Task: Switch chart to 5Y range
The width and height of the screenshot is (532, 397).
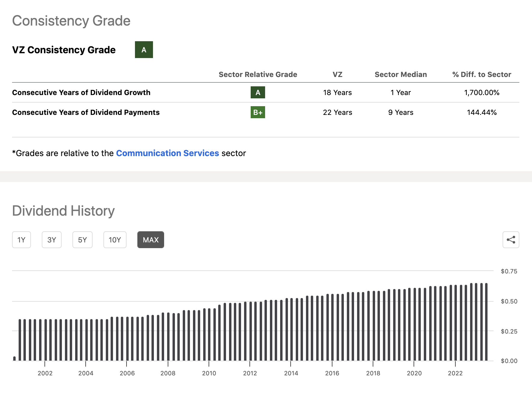Action: (x=82, y=240)
